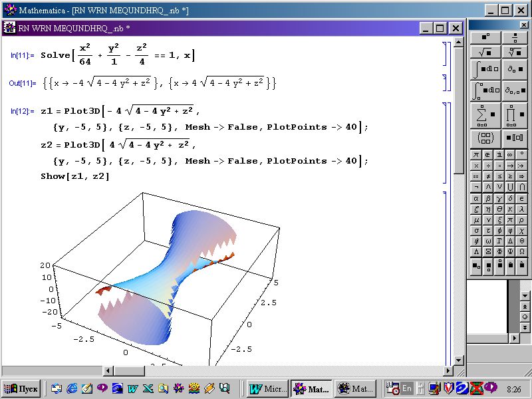Insert superscript power template from palette
This screenshot has width=532, height=399.
(x=485, y=37)
